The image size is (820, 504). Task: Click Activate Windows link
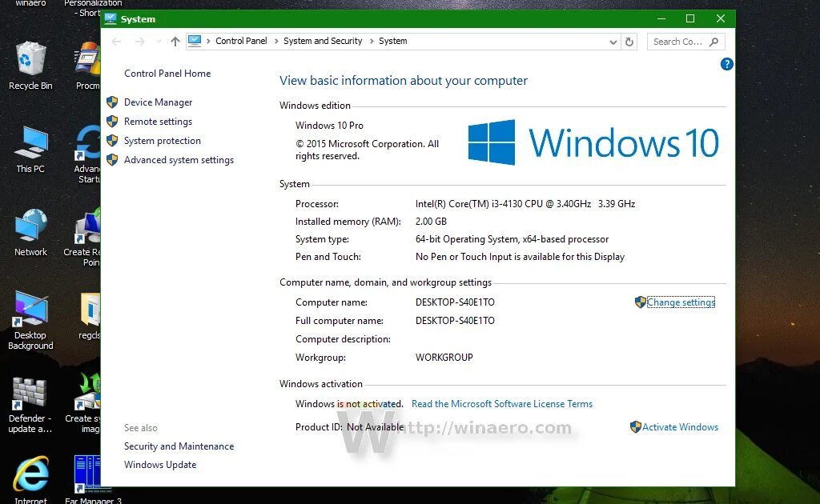click(x=680, y=427)
